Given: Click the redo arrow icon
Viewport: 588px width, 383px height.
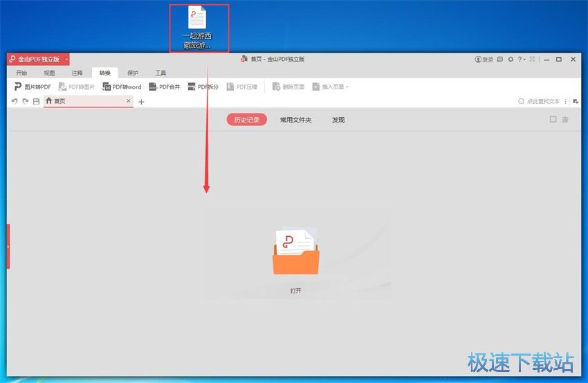Looking at the screenshot, I should 26,101.
